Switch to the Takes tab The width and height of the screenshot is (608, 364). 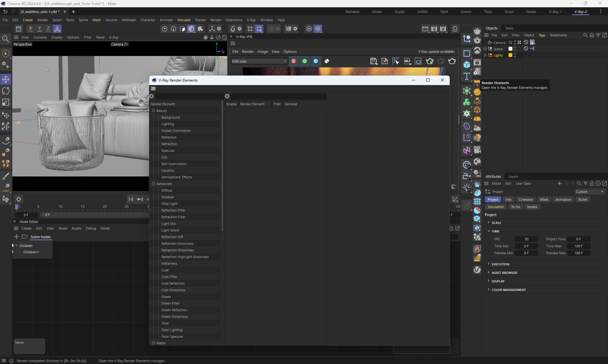pyautogui.click(x=509, y=28)
